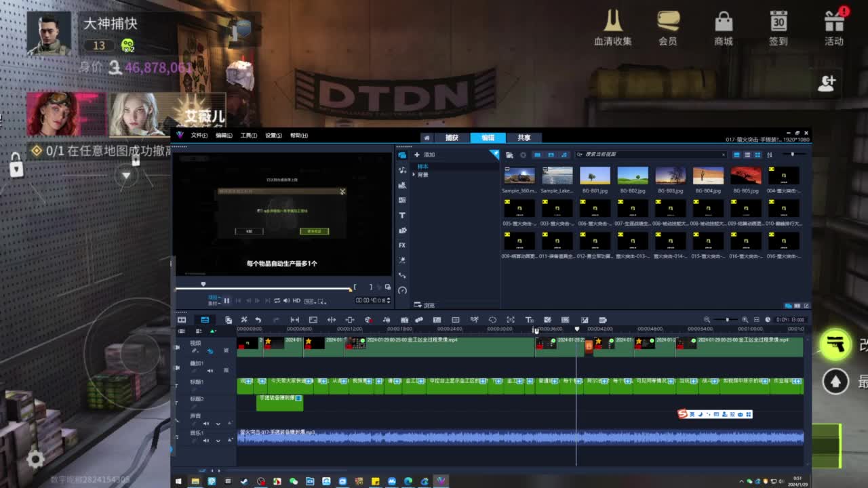Click the 浏览 browse button
The width and height of the screenshot is (868, 488).
tap(425, 306)
